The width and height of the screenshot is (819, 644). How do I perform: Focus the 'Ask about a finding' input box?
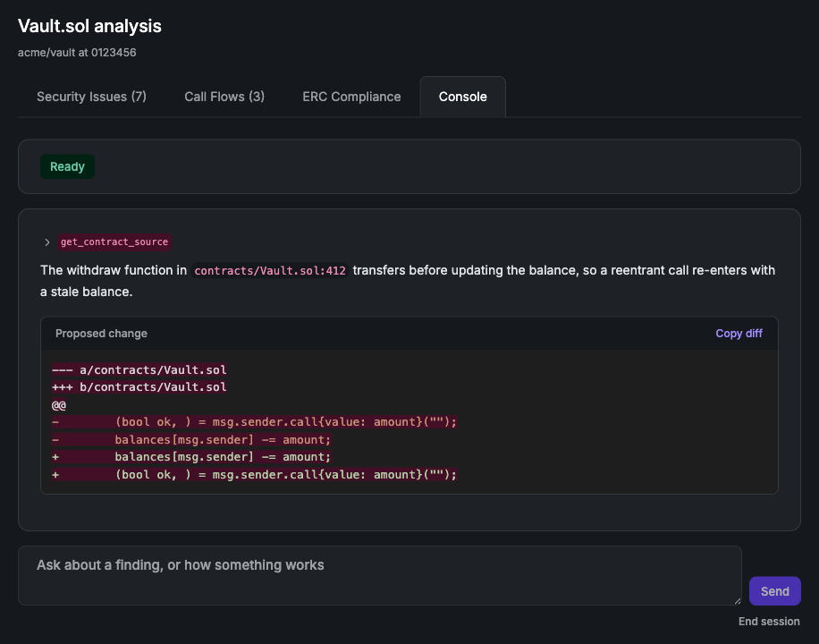coord(380,575)
